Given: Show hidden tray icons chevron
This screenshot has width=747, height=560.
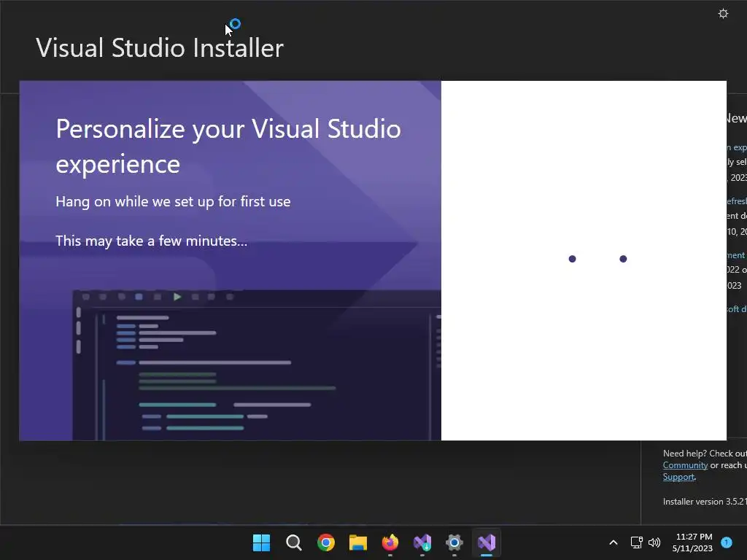Looking at the screenshot, I should [x=613, y=542].
